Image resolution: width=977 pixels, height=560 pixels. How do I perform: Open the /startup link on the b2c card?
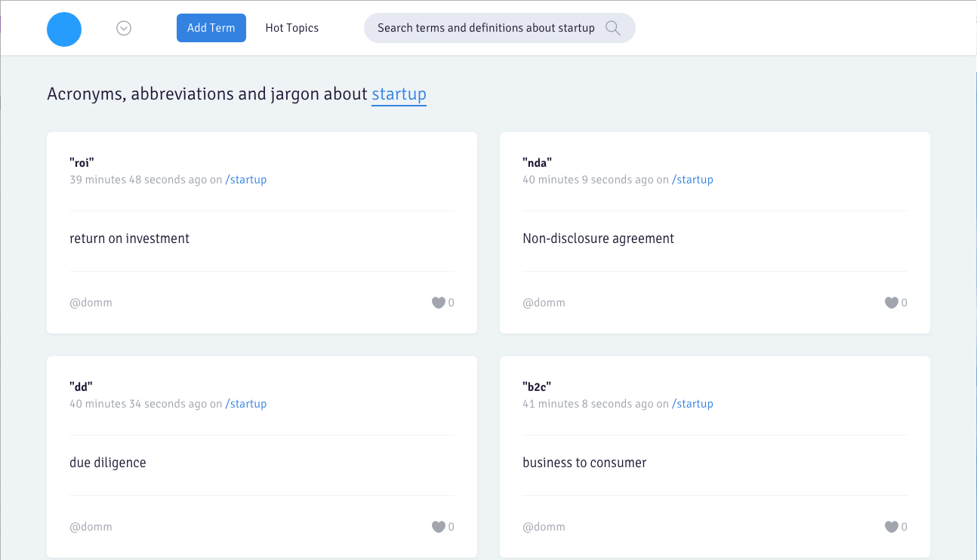click(x=692, y=404)
